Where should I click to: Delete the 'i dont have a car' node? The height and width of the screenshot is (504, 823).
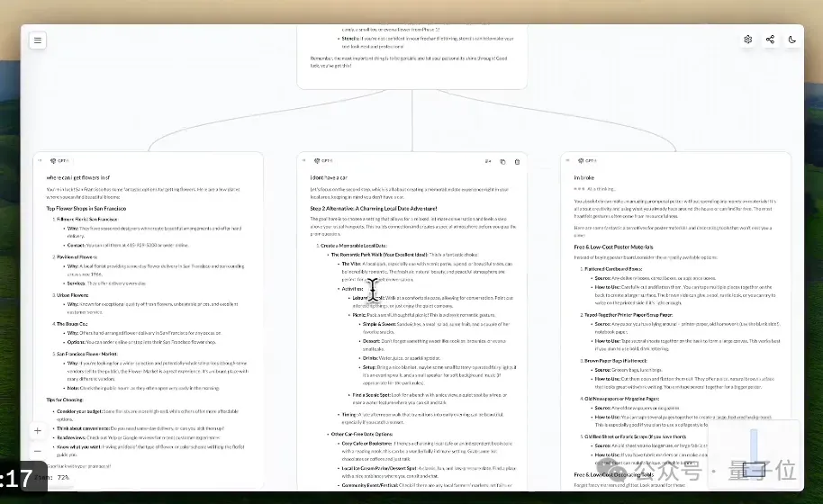pos(517,161)
